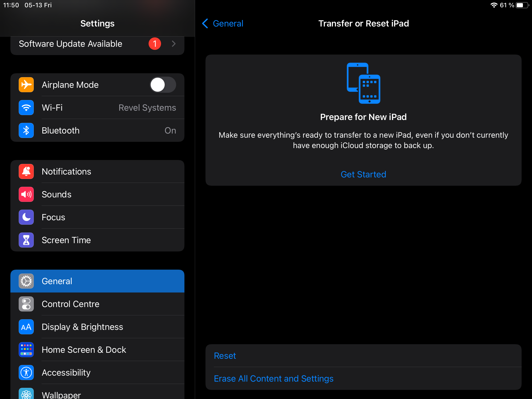Open Screen Time via the hourglass icon
This screenshot has width=532, height=399.
(26, 240)
